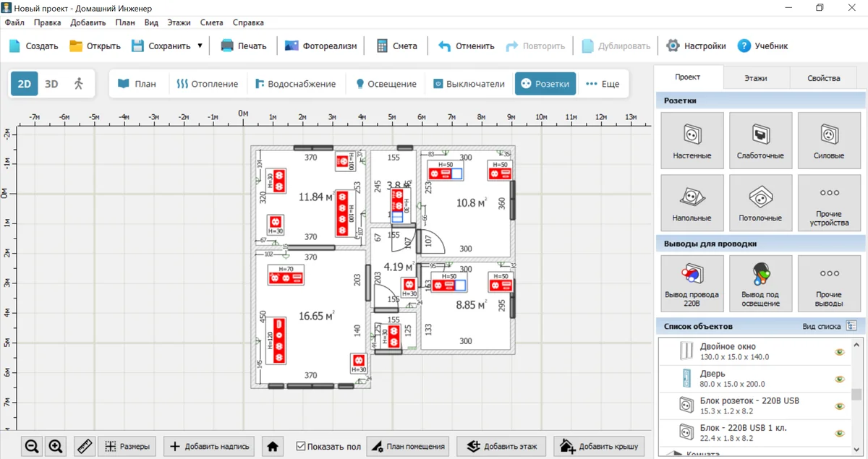The height and width of the screenshot is (459, 868).
Task: Open the Сохранить dropdown arrow
Action: [x=200, y=46]
